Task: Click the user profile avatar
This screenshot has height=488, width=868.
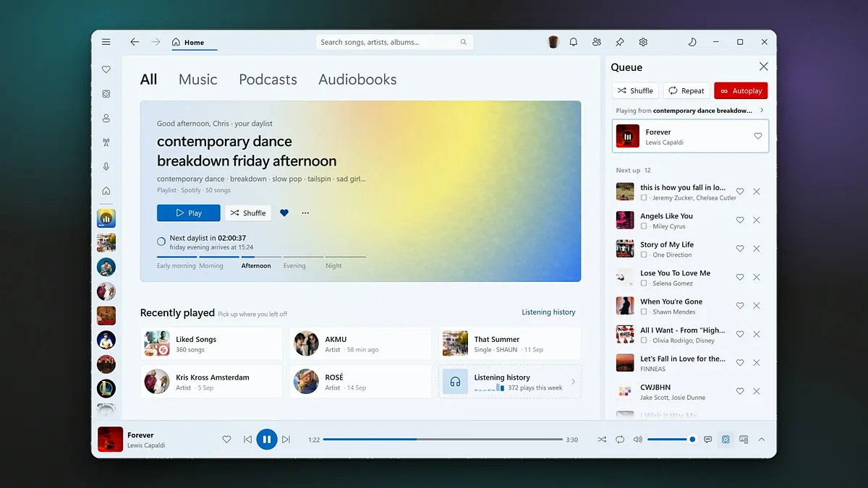Action: (x=553, y=42)
